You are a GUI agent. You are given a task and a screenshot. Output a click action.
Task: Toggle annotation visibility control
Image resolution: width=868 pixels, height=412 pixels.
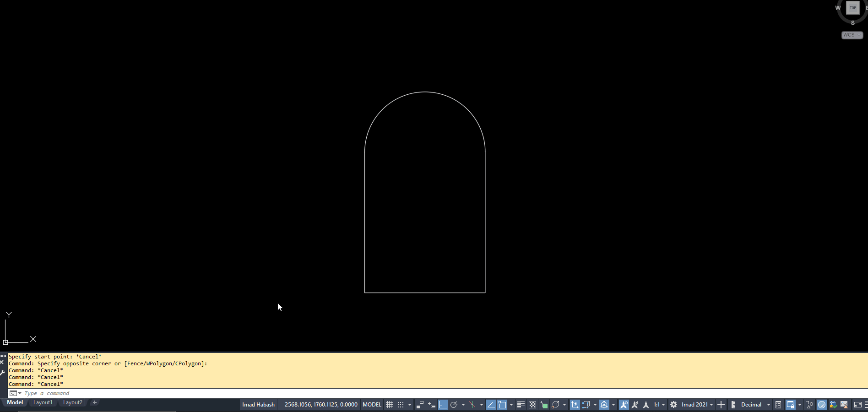click(624, 405)
